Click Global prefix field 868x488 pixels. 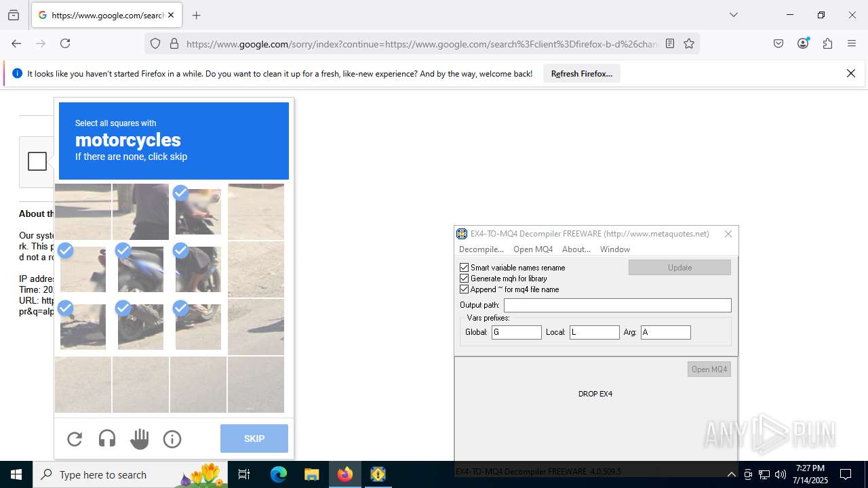(x=516, y=332)
